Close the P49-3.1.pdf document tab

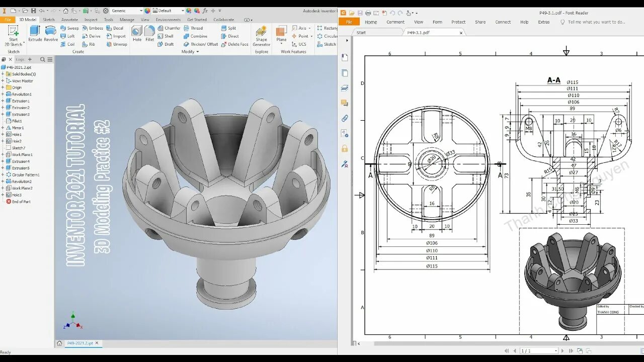(x=461, y=33)
